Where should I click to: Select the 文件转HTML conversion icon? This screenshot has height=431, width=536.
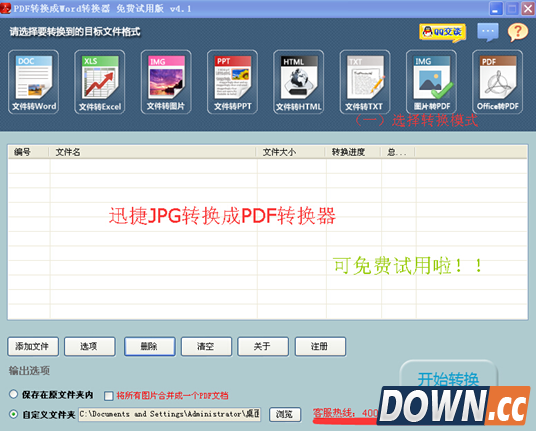point(298,82)
